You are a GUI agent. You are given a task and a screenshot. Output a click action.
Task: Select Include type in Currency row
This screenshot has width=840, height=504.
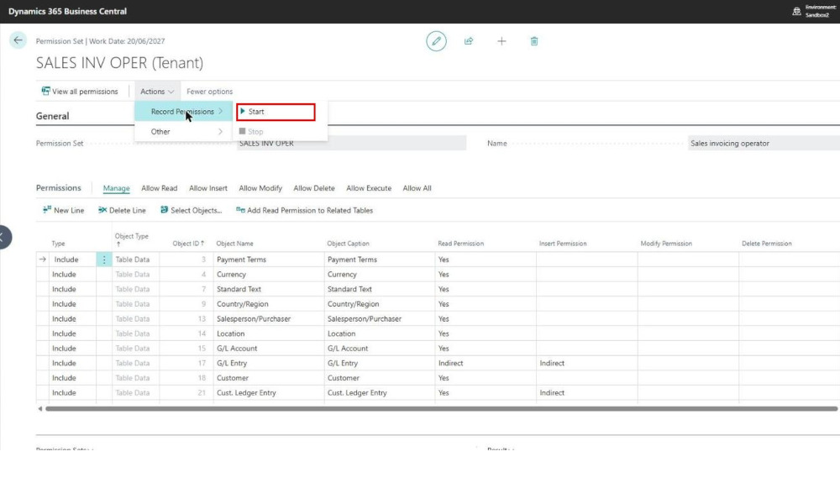point(73,274)
